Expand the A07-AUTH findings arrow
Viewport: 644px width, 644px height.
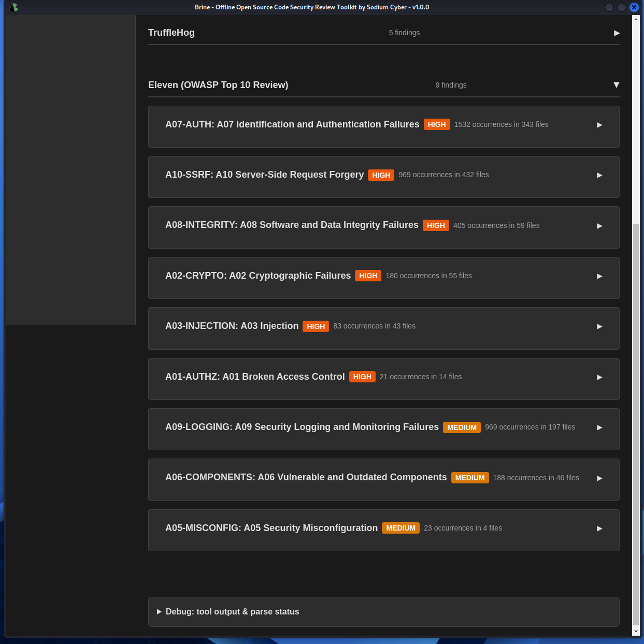(x=599, y=125)
